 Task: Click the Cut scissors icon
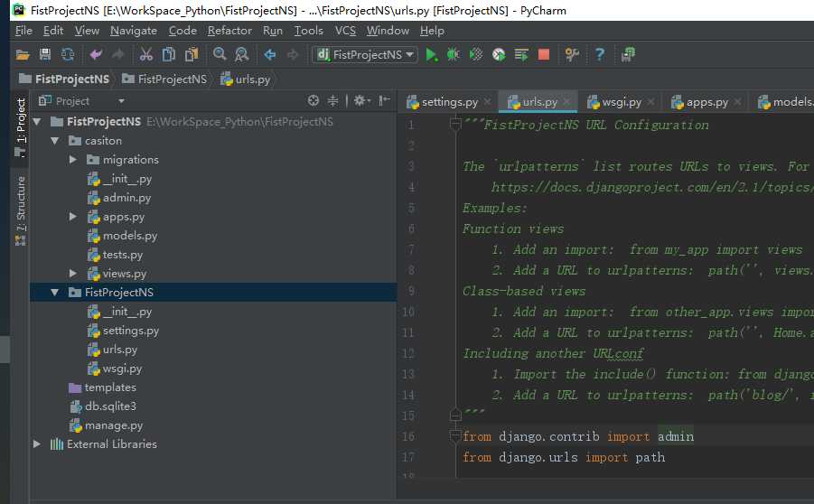145,54
